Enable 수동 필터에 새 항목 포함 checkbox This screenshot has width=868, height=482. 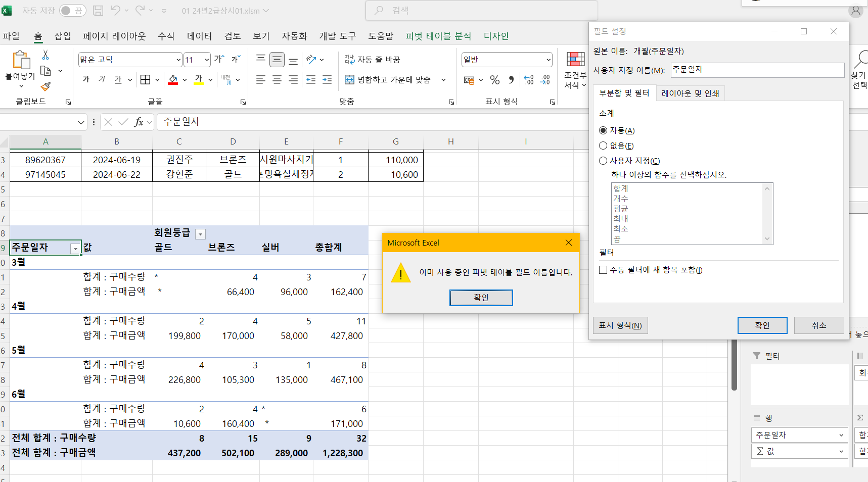603,270
